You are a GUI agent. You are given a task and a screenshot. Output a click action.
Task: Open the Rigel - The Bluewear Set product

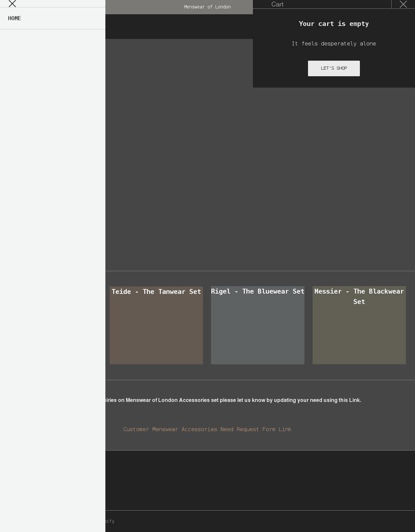pos(258,291)
